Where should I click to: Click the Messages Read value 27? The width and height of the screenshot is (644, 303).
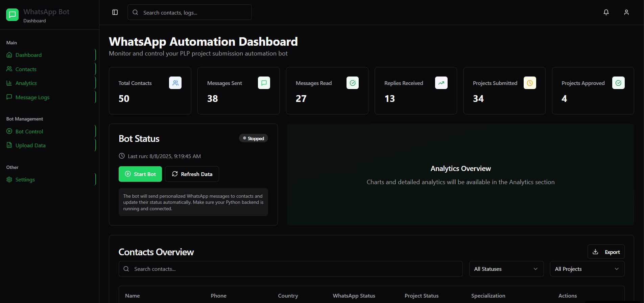point(301,99)
